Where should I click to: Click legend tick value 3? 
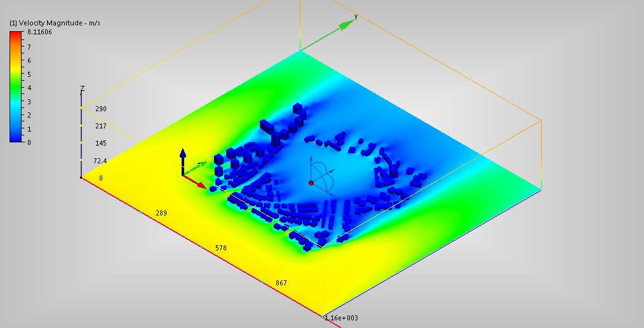tap(29, 102)
